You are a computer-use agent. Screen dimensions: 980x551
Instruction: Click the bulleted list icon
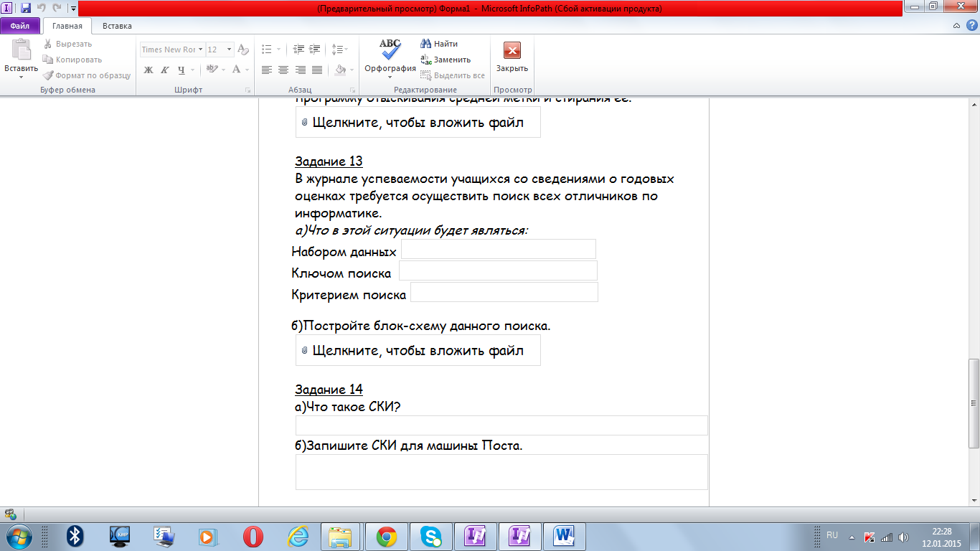tap(267, 50)
